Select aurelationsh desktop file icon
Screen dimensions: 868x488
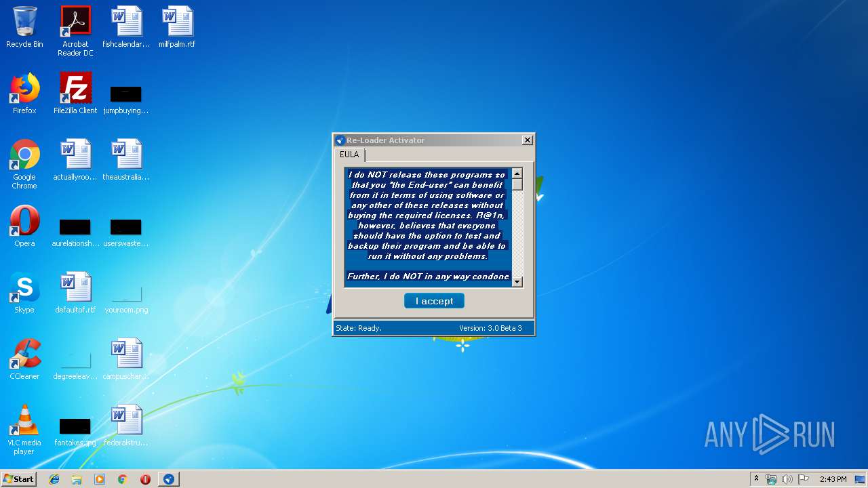(75, 231)
